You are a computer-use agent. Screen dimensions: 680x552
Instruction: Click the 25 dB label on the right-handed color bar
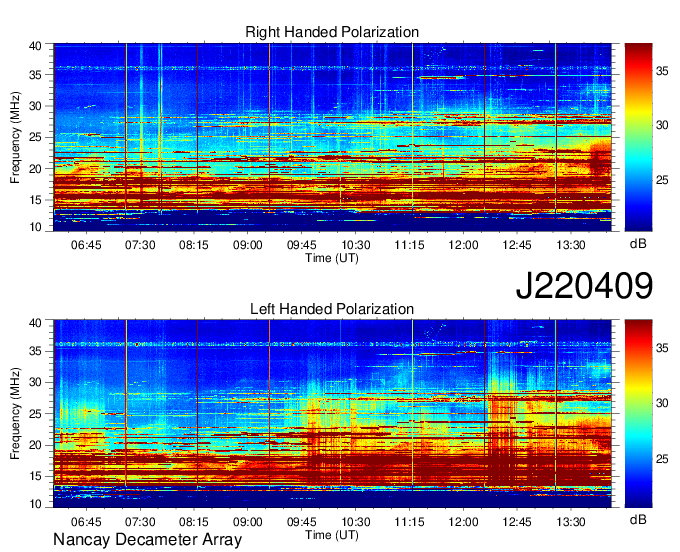662,180
